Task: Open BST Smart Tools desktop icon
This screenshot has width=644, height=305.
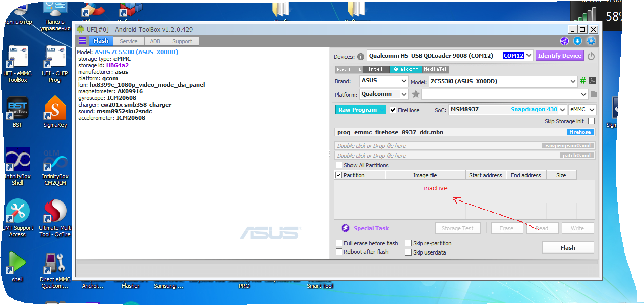Action: click(17, 112)
